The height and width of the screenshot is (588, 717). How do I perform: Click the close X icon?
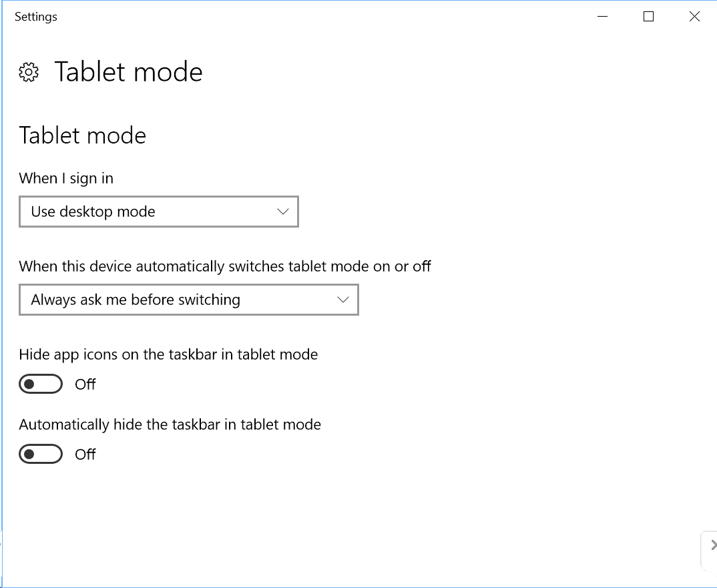pos(694,17)
